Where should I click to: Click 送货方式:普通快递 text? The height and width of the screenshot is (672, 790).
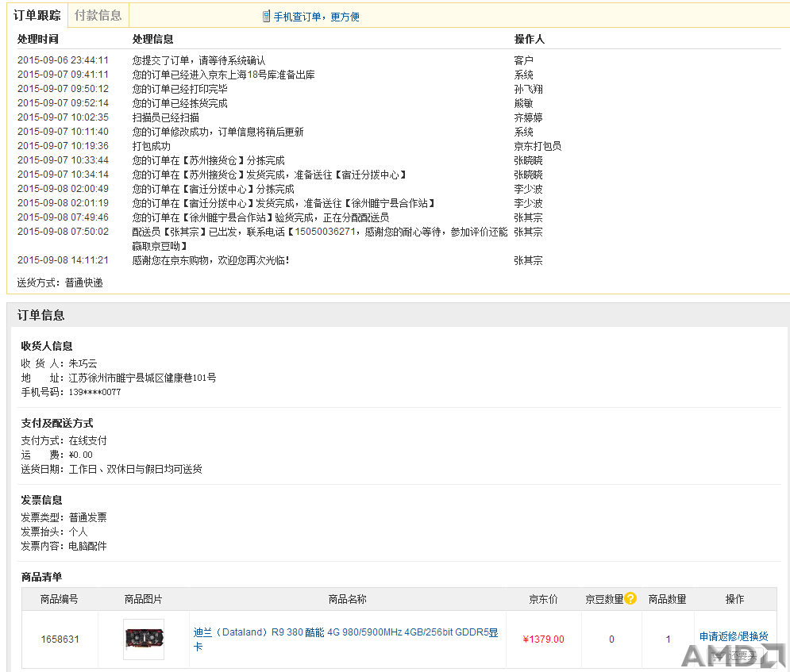(60, 282)
